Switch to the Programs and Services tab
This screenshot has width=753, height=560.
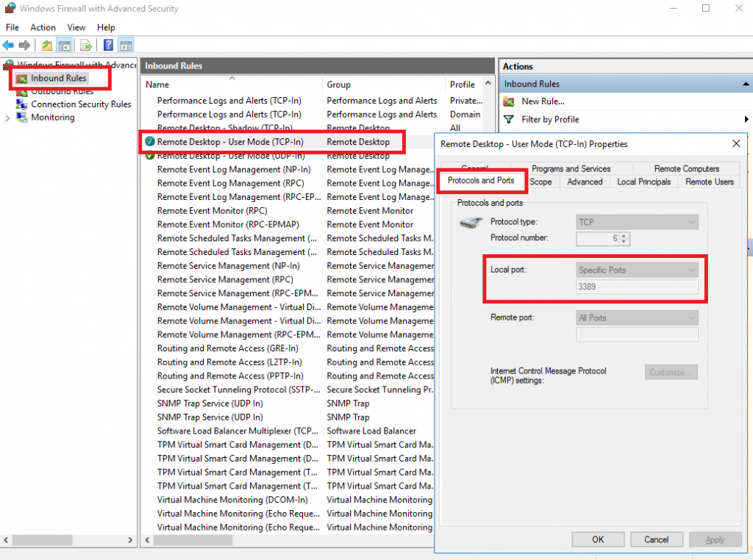[571, 169]
